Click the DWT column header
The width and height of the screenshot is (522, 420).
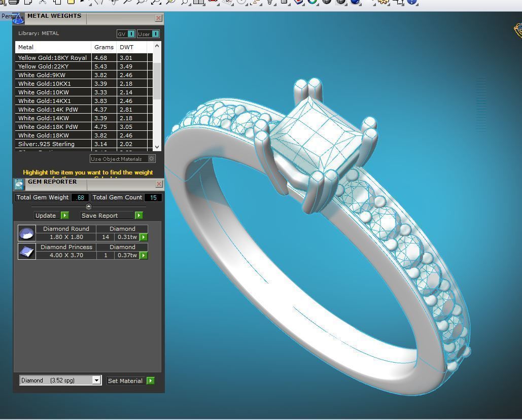[132, 47]
